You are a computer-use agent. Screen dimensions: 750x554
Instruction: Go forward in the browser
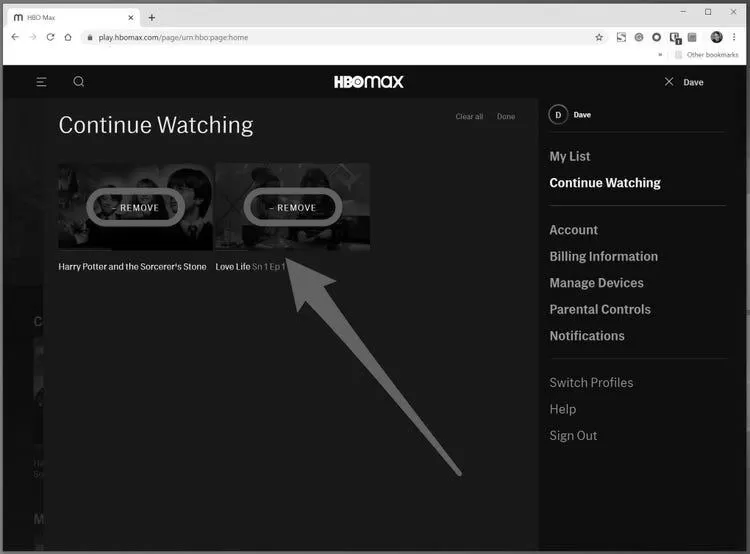coord(33,37)
